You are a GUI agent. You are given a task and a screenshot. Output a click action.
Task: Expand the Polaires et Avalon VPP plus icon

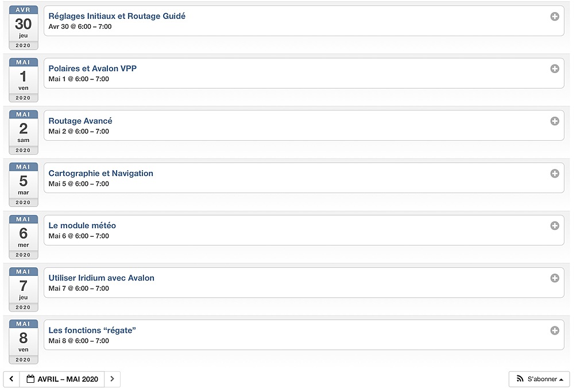coord(555,68)
